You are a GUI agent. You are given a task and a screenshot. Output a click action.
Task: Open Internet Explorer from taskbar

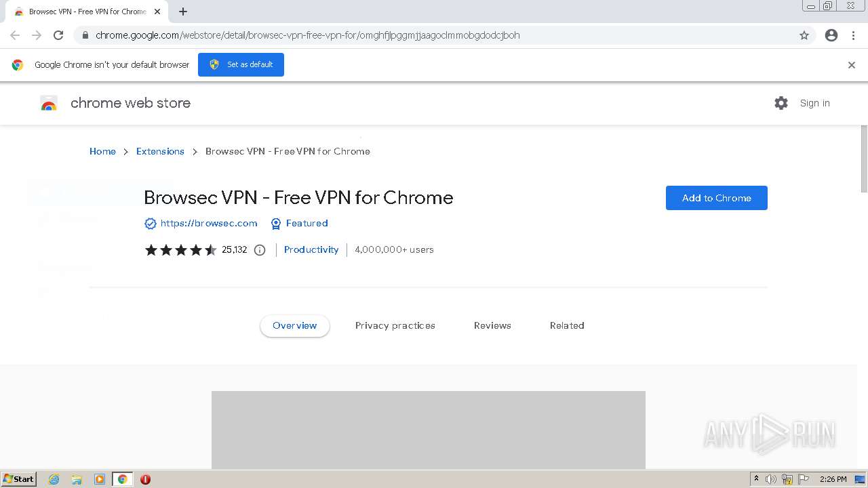pyautogui.click(x=54, y=479)
